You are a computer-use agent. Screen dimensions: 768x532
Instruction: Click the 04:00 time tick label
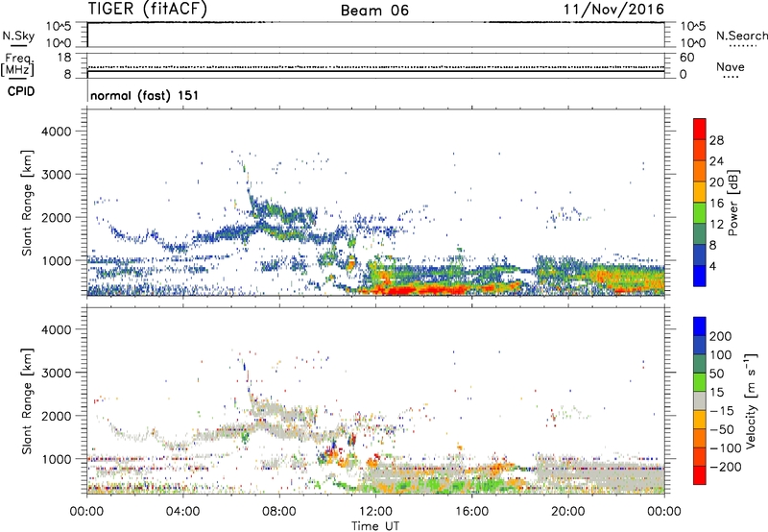[182, 512]
